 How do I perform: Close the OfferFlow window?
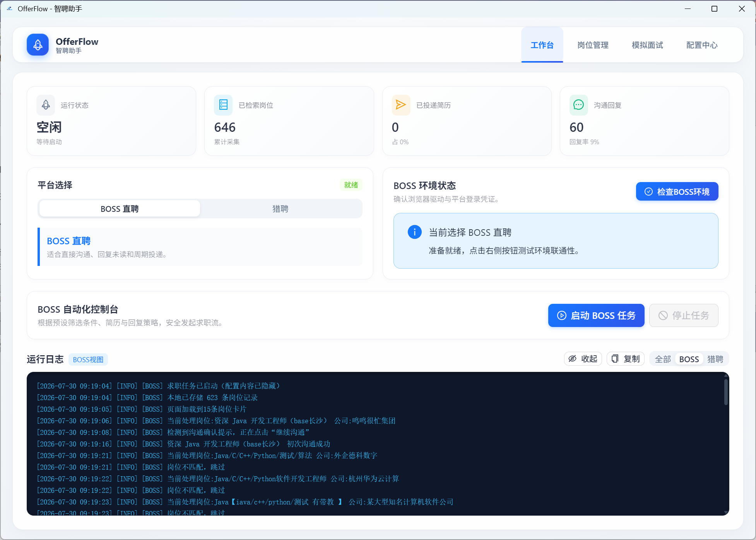(x=741, y=9)
